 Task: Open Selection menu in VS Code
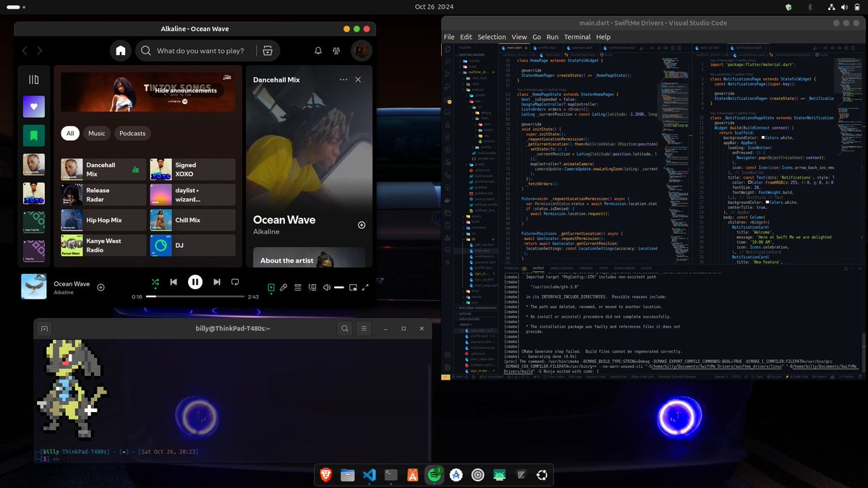(x=491, y=37)
